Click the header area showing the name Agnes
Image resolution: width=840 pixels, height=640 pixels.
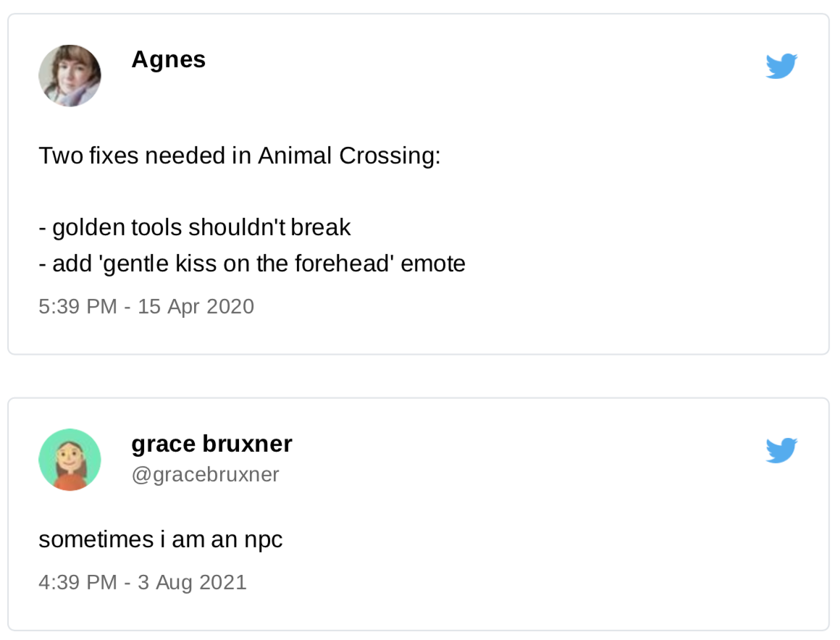168,60
